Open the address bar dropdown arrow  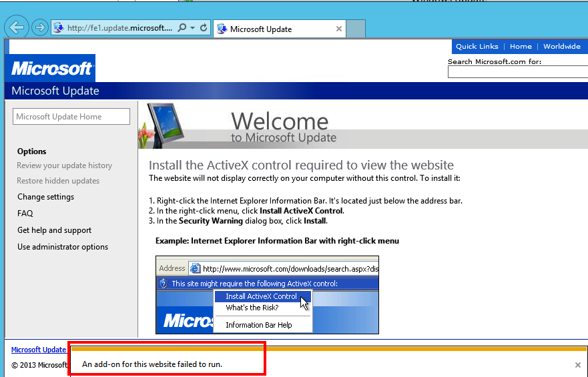[192, 28]
